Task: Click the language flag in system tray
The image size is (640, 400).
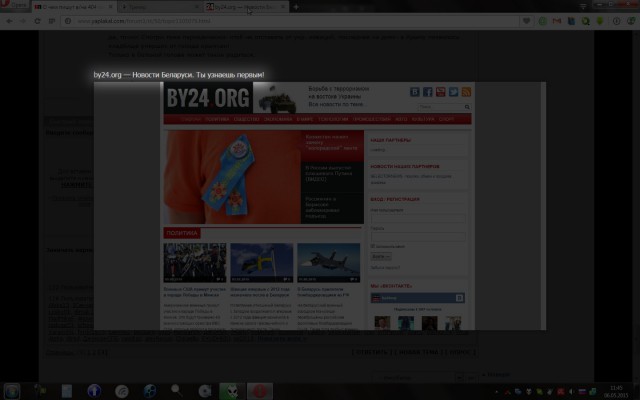Action: pyautogui.click(x=582, y=391)
